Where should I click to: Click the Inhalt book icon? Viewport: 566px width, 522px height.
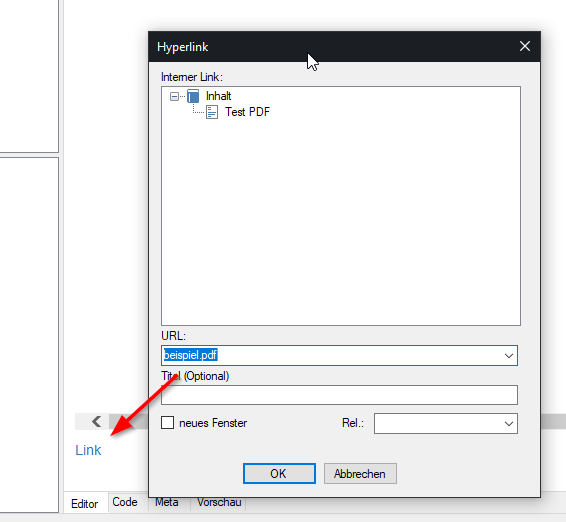pyautogui.click(x=193, y=96)
